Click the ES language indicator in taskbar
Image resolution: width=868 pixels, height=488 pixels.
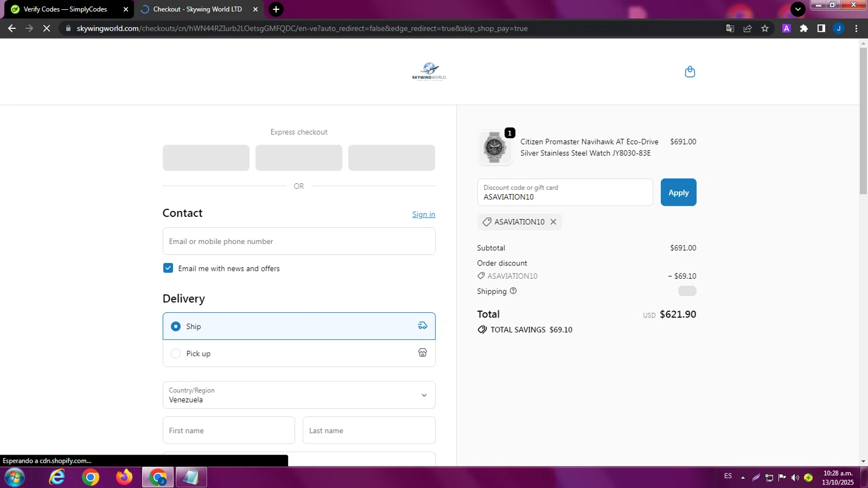click(x=728, y=476)
